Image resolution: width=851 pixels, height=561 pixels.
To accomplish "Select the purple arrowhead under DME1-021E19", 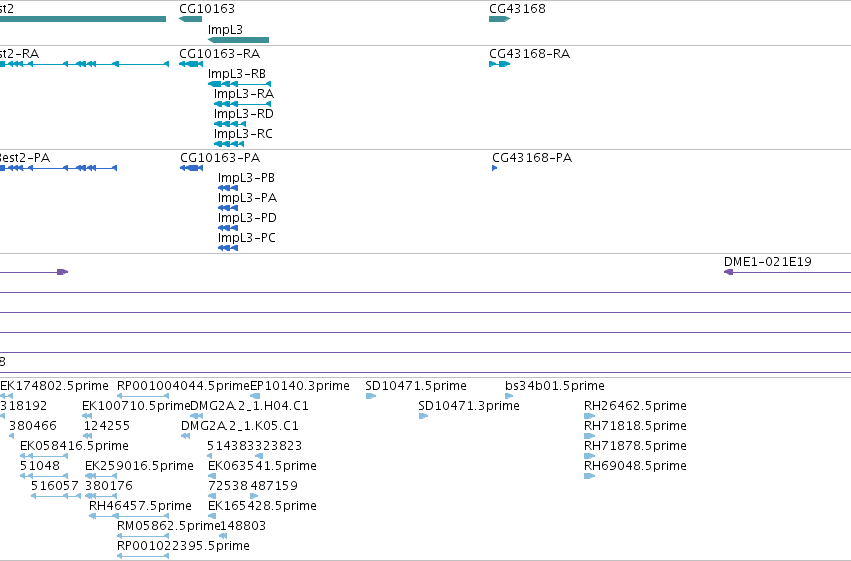I will click(728, 272).
